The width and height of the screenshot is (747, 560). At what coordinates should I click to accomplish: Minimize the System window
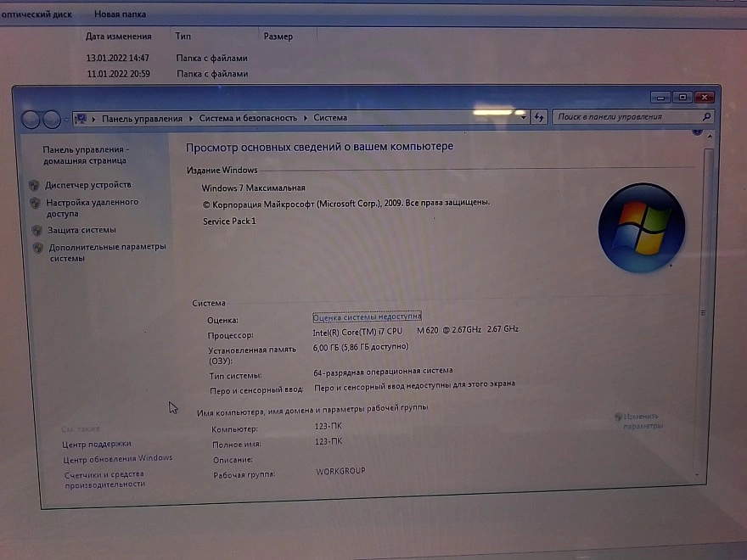point(660,98)
